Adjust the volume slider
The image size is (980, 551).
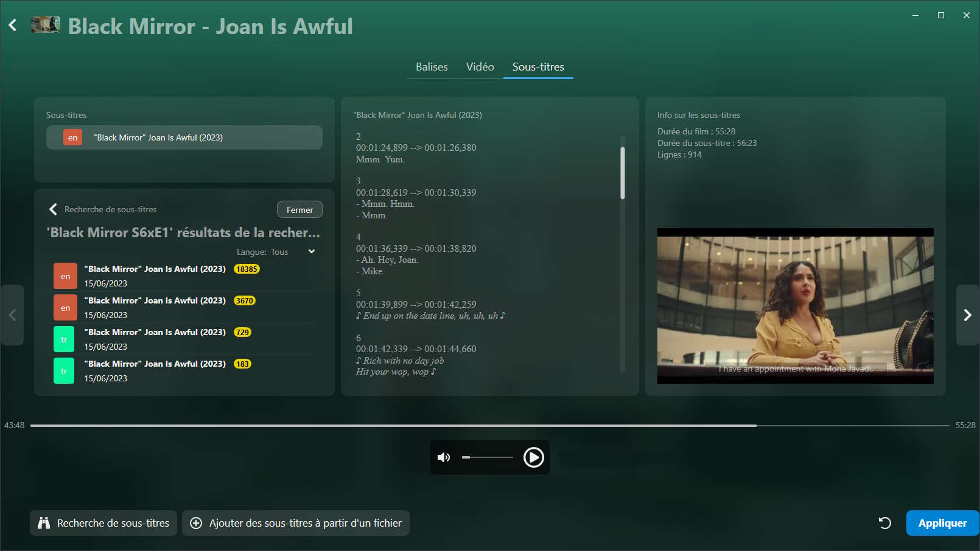coord(487,457)
